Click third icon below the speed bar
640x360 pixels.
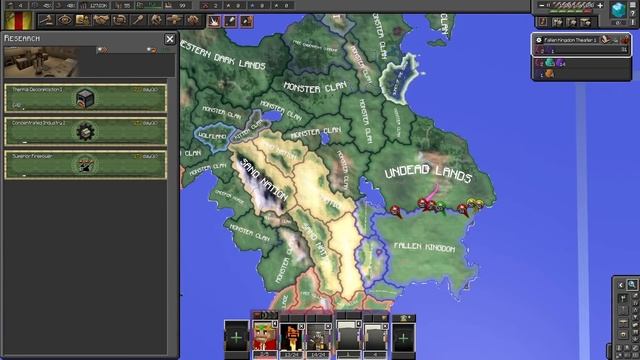coord(571,22)
